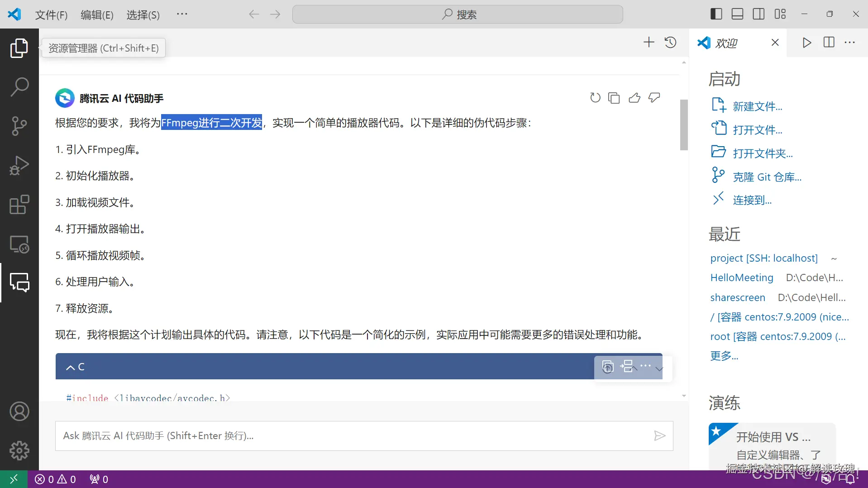The image size is (868, 488).
Task: Open the chat history
Action: click(671, 42)
